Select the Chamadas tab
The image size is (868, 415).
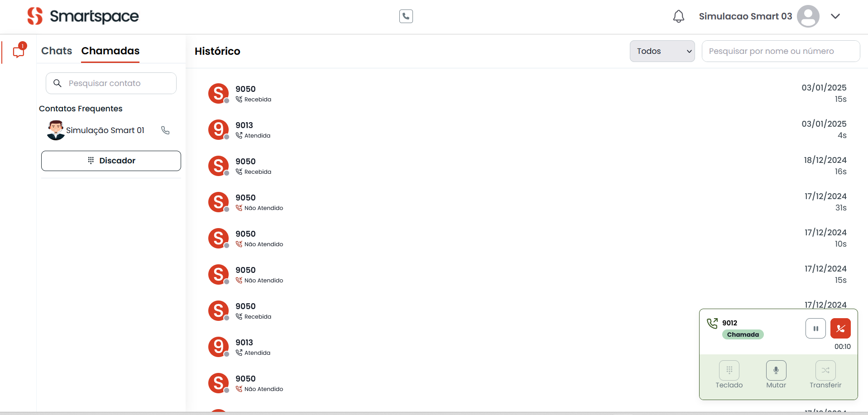[110, 51]
